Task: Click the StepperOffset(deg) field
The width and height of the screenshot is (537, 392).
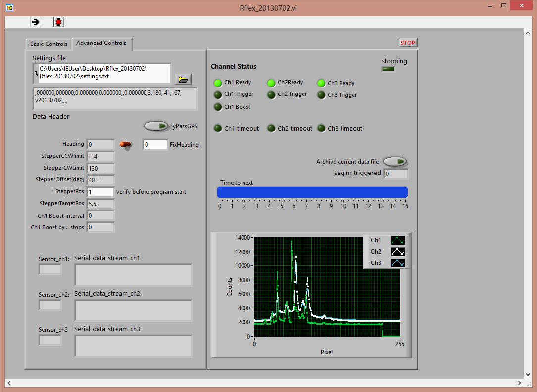Action: (x=100, y=180)
